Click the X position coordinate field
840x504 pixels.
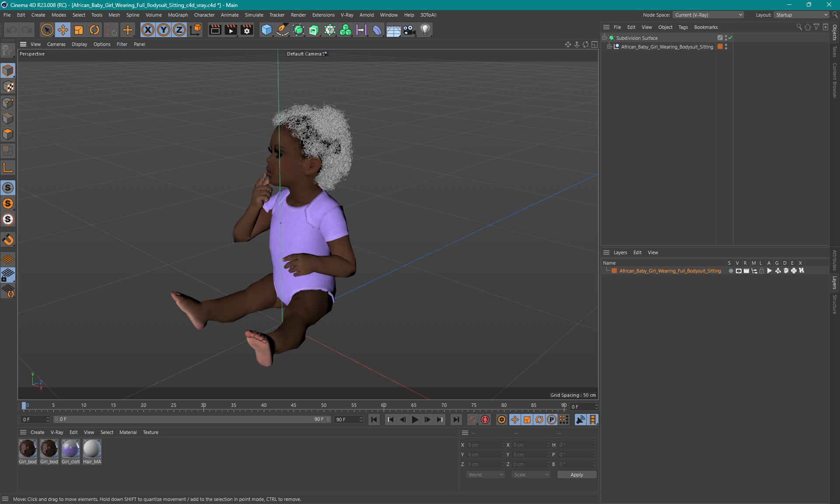tap(485, 445)
